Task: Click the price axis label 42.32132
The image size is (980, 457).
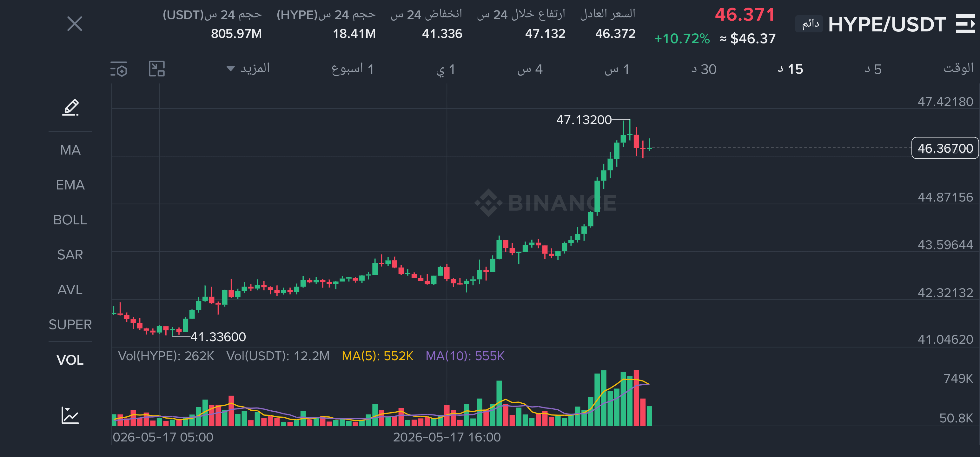Action: (945, 293)
